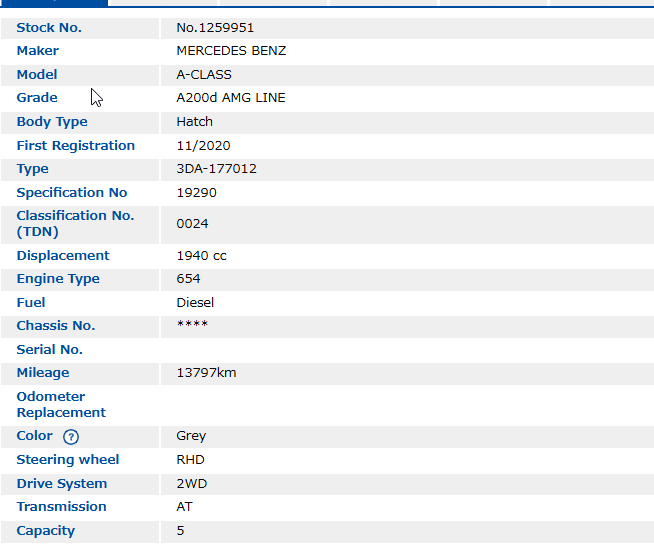
Task: Select the MERCEDES BENZ maker value
Action: (x=231, y=51)
